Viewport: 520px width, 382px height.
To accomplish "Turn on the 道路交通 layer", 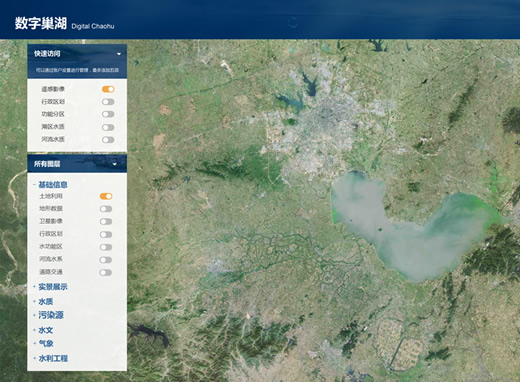I will coord(106,273).
